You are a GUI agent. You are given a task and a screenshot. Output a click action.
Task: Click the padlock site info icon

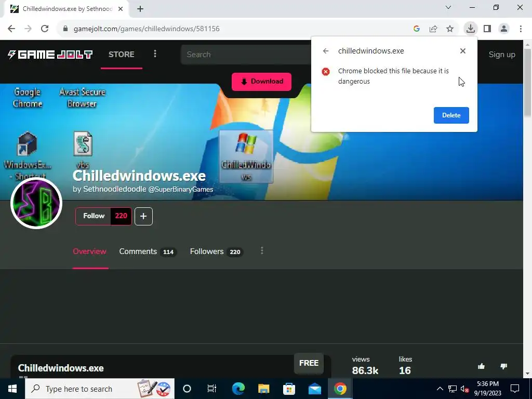click(x=65, y=29)
